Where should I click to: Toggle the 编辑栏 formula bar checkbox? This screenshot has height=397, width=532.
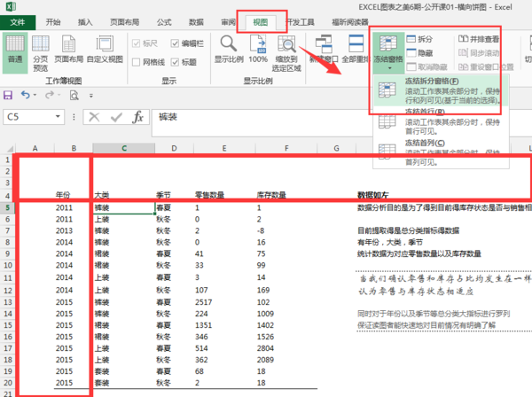pyautogui.click(x=175, y=43)
